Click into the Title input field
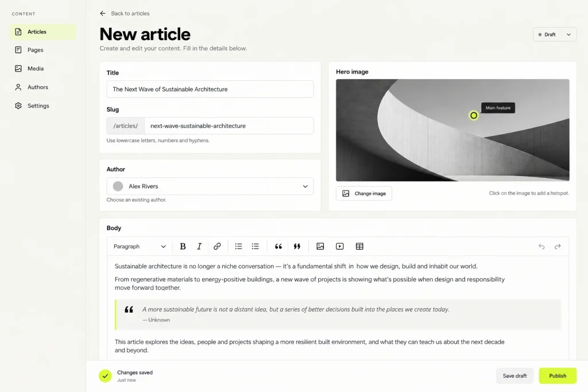 (x=210, y=89)
